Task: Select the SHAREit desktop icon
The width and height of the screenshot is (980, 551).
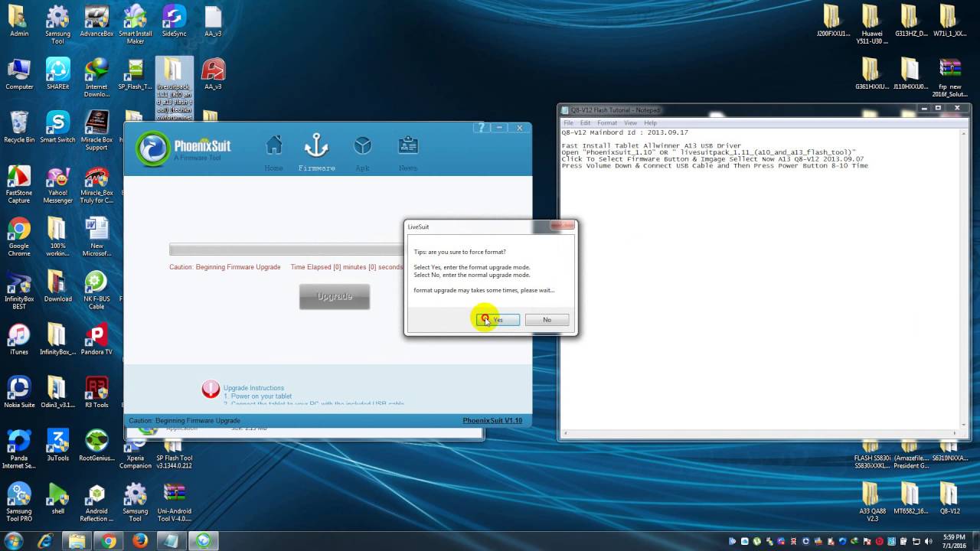Action: (x=57, y=73)
